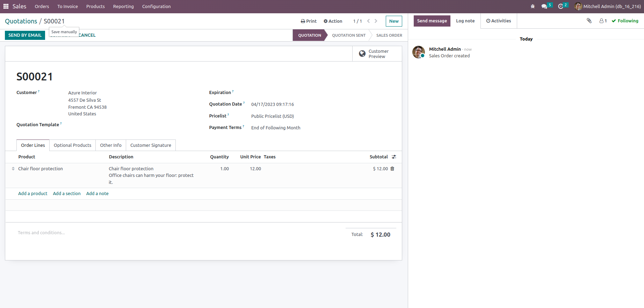
Task: Open the Products menu
Action: [x=95, y=6]
